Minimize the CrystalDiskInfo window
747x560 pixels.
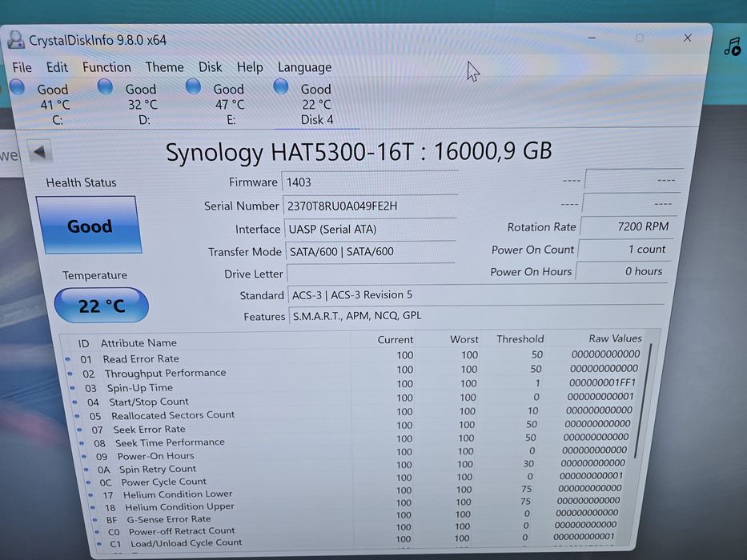click(592, 38)
